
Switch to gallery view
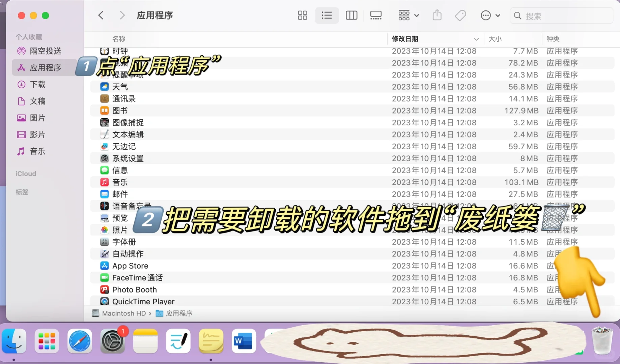tap(376, 15)
